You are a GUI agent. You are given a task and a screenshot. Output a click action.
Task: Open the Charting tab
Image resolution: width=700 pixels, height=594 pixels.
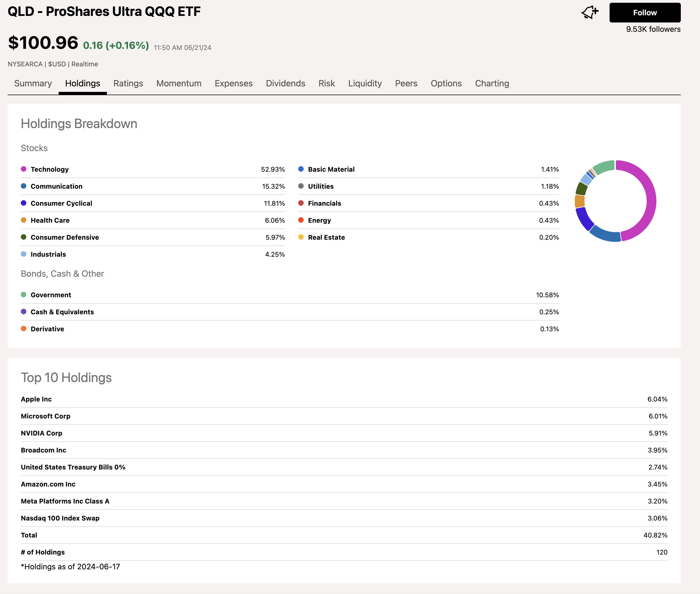[x=492, y=84]
